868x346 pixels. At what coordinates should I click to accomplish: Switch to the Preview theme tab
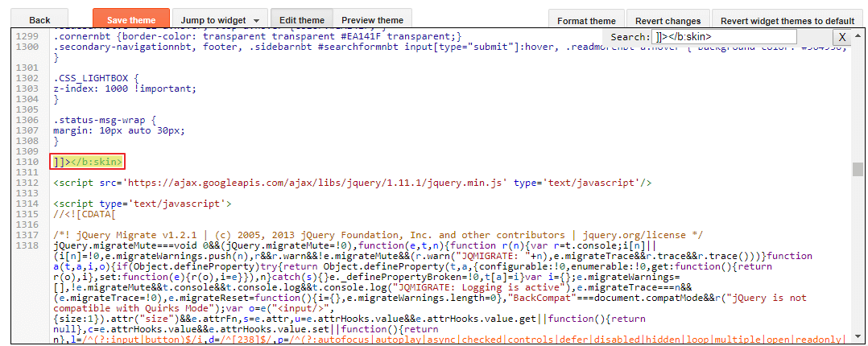pyautogui.click(x=373, y=20)
